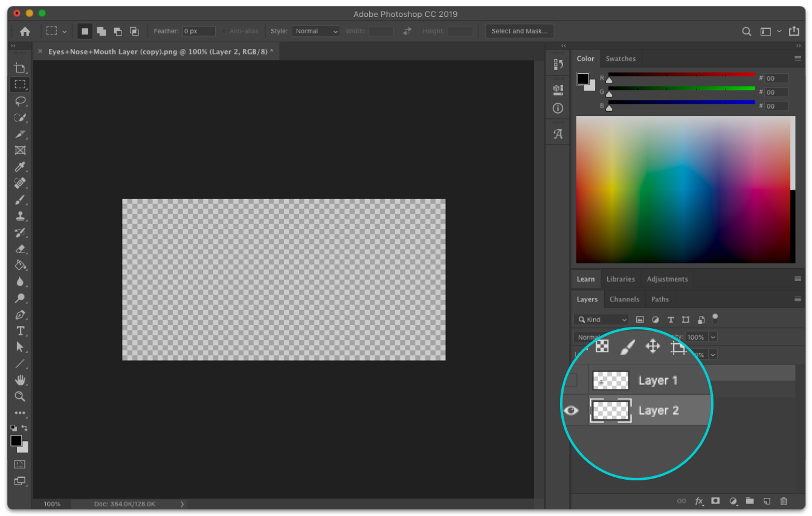
Task: Click the Share image icon
Action: tap(794, 31)
